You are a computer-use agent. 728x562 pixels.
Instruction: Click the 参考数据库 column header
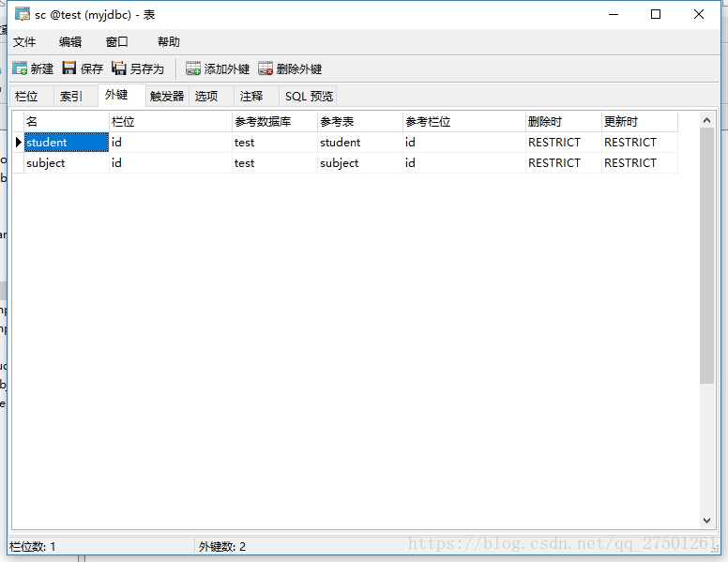pyautogui.click(x=274, y=122)
